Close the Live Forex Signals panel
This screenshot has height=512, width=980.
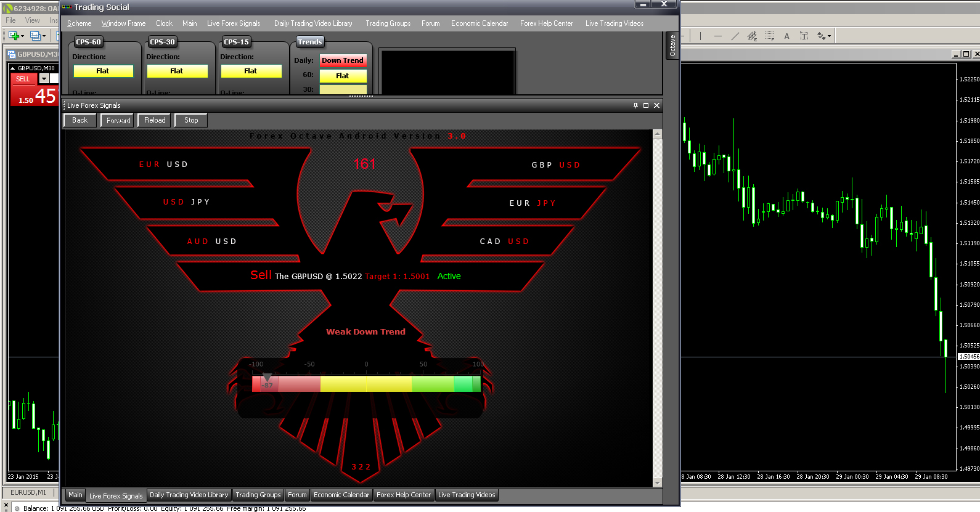[657, 105]
